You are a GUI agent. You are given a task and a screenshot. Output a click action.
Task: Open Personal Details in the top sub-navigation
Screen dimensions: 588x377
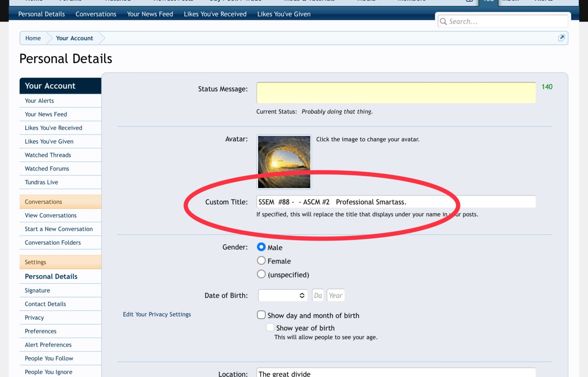(x=41, y=14)
